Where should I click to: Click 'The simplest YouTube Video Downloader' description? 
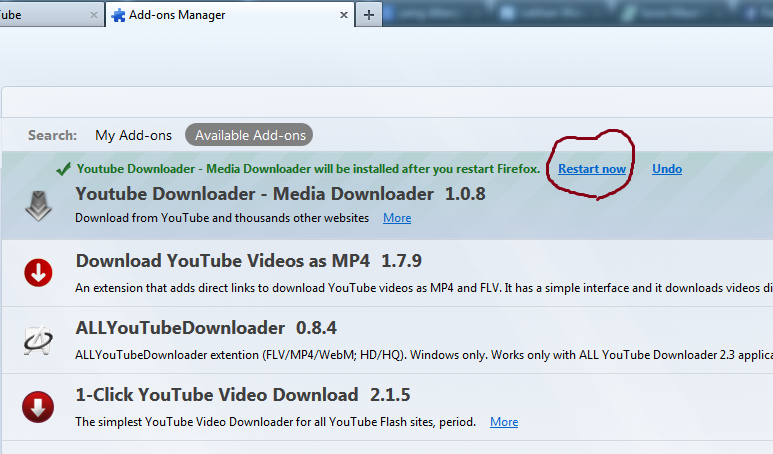point(276,422)
